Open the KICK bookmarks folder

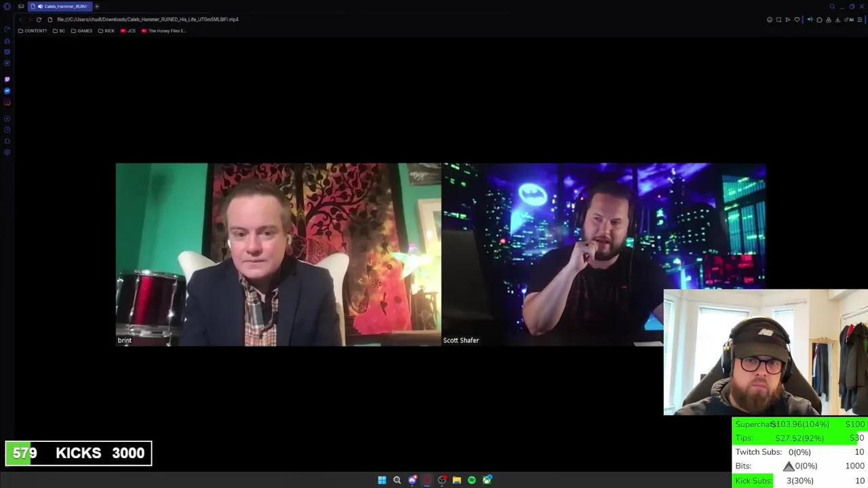tap(106, 30)
